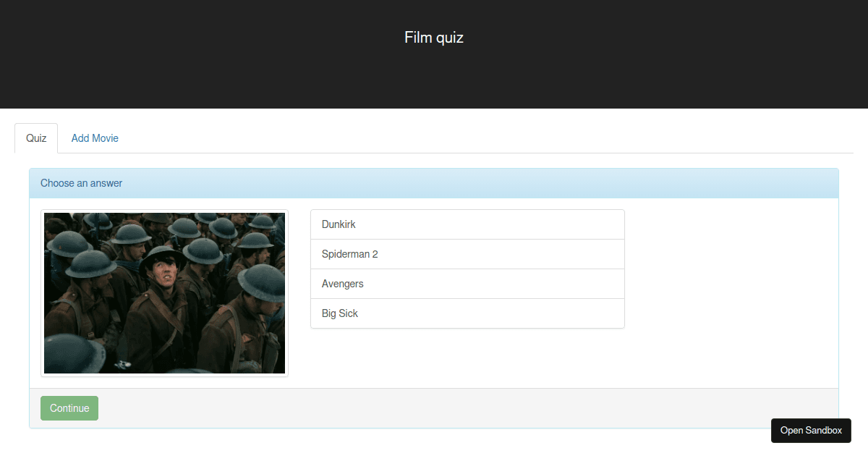Click the green Continue button

point(69,408)
